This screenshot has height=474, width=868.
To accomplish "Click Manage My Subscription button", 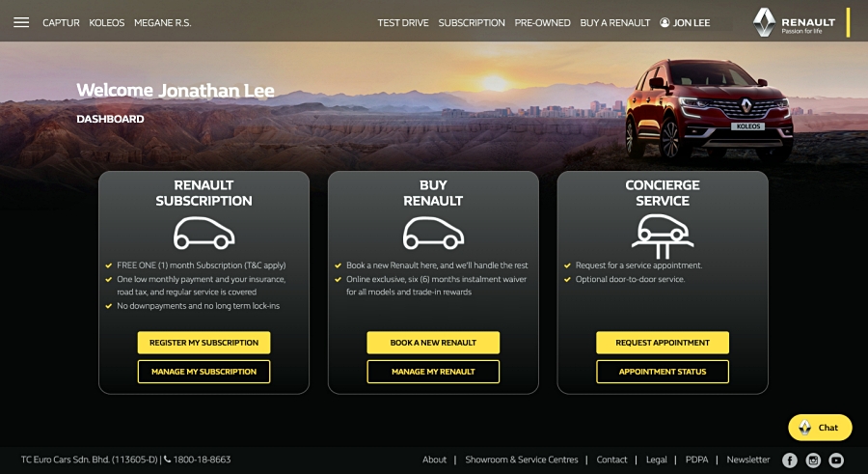I will coord(203,372).
